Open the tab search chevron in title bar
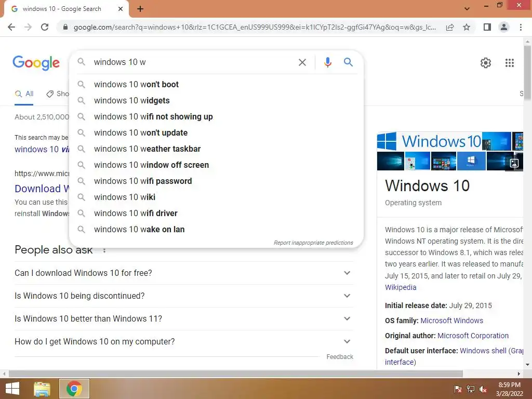The width and height of the screenshot is (532, 399). pyautogui.click(x=467, y=9)
